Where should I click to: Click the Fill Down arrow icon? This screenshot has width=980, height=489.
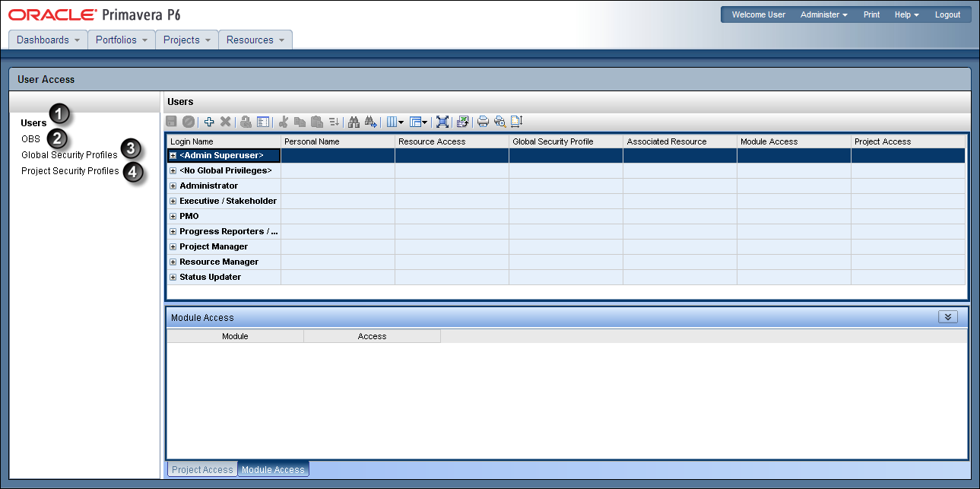point(334,122)
